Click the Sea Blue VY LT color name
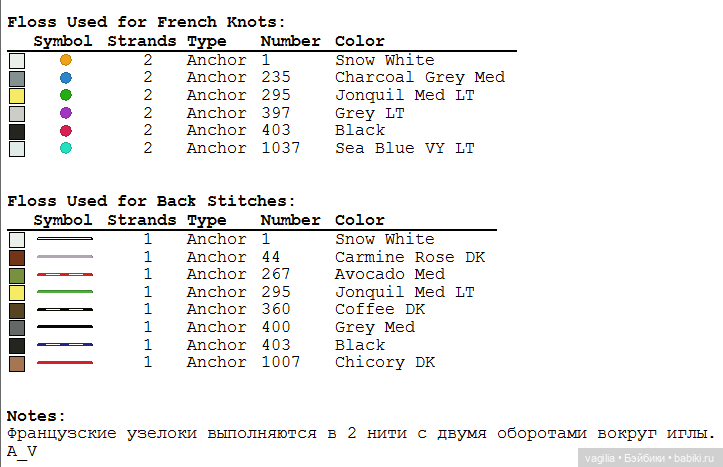The height and width of the screenshot is (467, 723). [404, 148]
